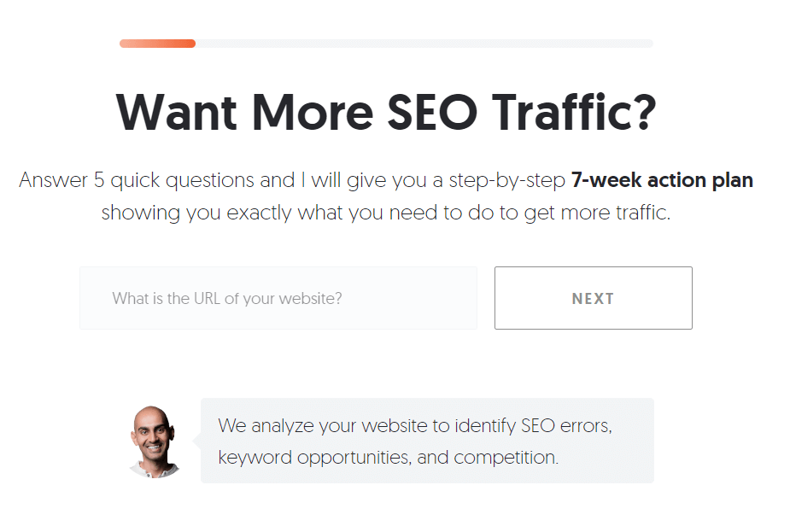Click the website URL input field
The image size is (790, 532).
(278, 298)
